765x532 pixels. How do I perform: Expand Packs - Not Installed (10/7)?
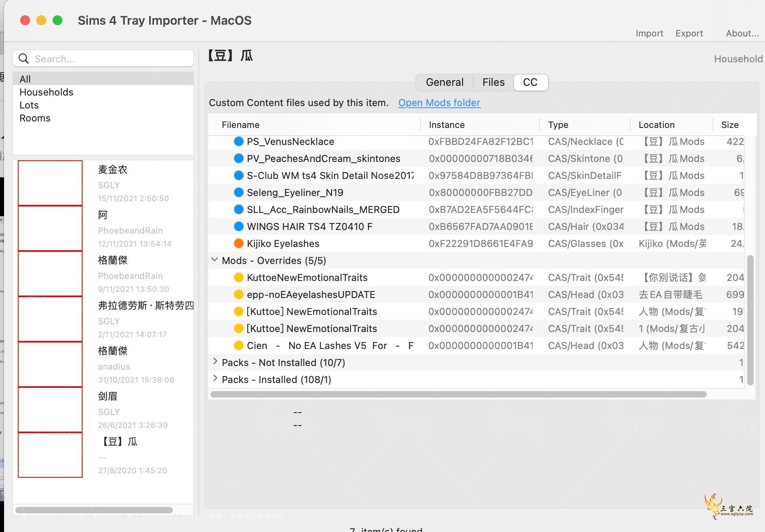[x=215, y=362]
